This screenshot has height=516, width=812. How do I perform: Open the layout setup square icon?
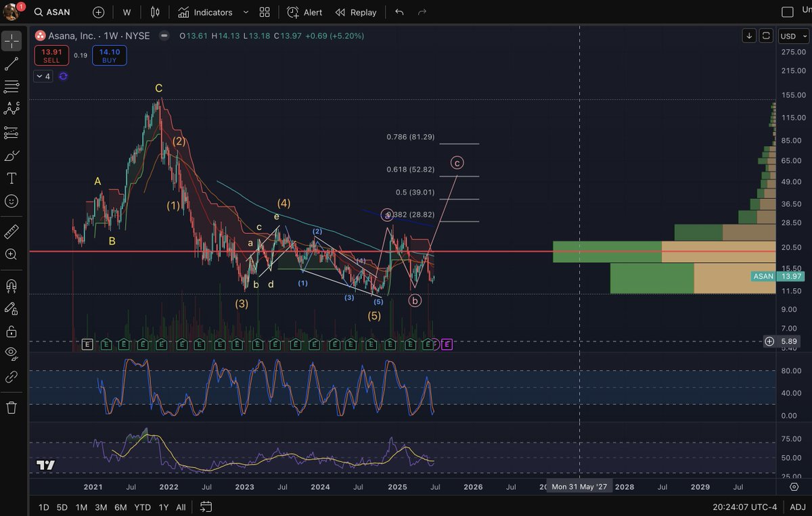(787, 11)
